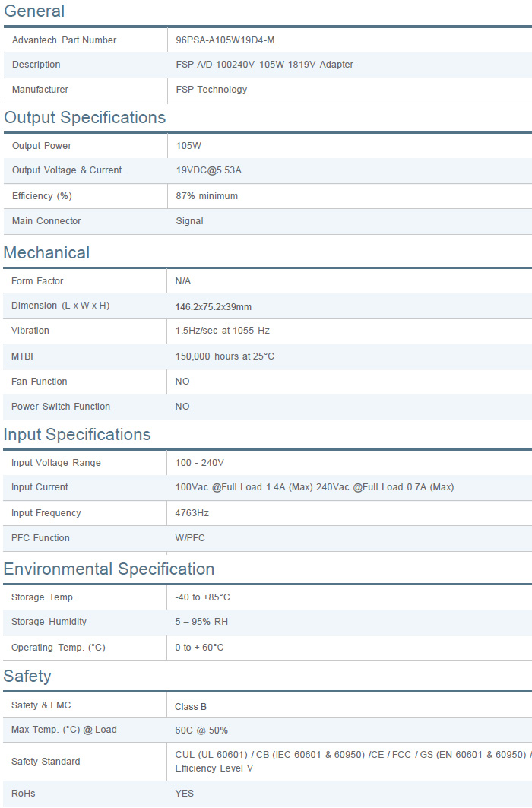Click the Environmental Specification heading
The height and width of the screenshot is (808, 532).
point(109,569)
